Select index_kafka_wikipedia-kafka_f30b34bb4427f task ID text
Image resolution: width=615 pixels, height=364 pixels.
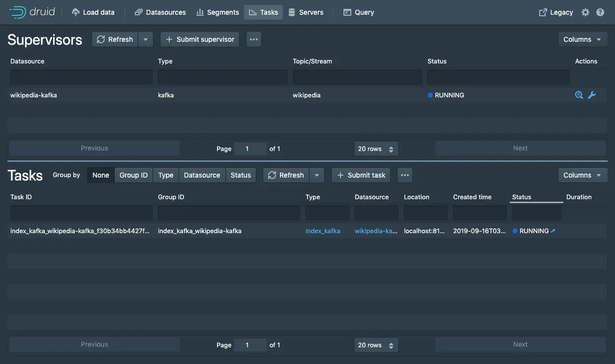click(x=80, y=231)
